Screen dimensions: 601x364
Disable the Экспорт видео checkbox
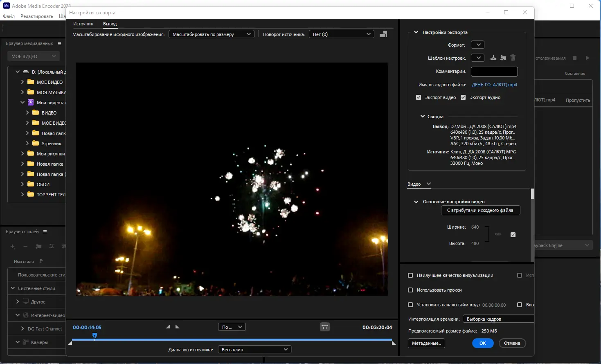tap(419, 97)
